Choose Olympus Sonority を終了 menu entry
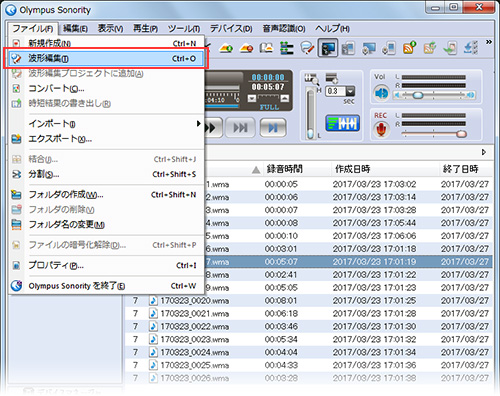Image resolution: width=500 pixels, height=396 pixels. point(106,286)
